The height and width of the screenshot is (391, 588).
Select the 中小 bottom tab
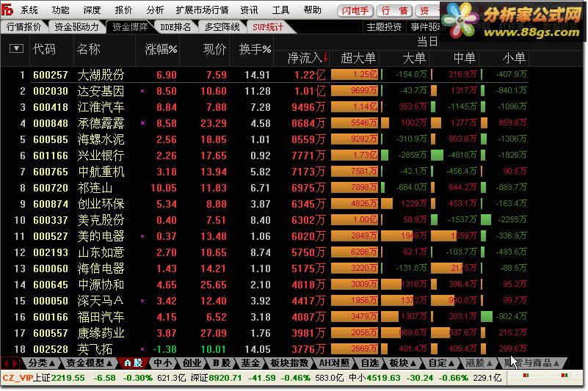(x=163, y=363)
